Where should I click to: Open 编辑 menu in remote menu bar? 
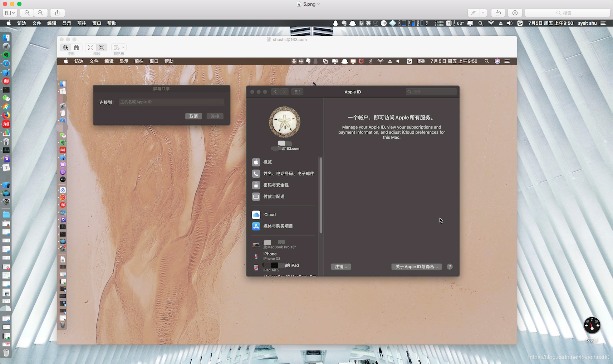click(x=109, y=61)
